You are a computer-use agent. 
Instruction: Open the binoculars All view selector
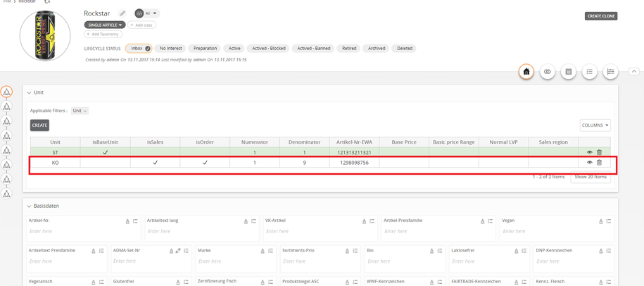(147, 13)
